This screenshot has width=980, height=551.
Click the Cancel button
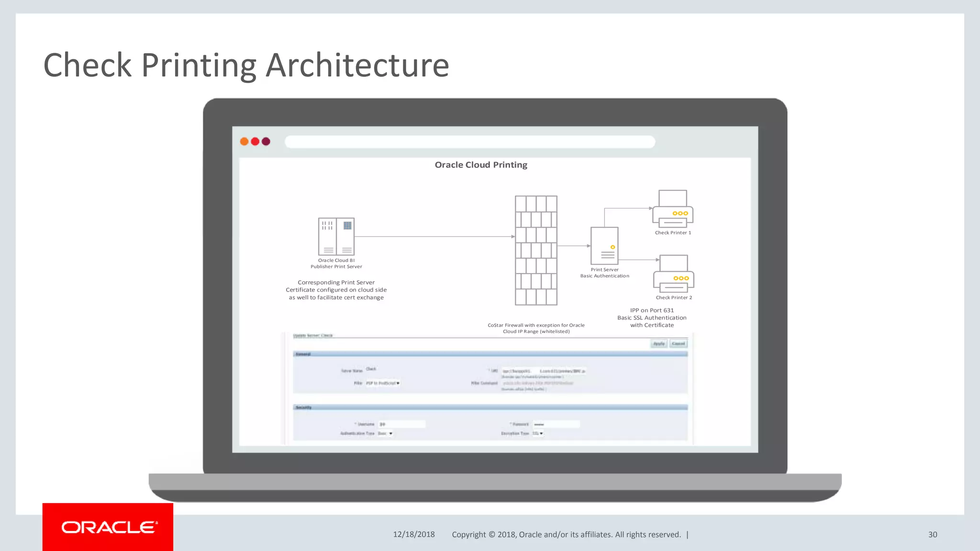[x=678, y=343]
